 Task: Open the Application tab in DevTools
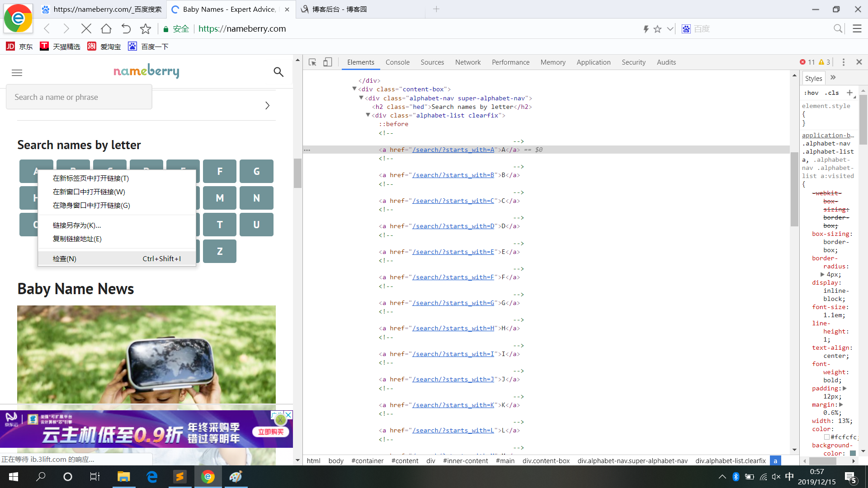pos(593,62)
